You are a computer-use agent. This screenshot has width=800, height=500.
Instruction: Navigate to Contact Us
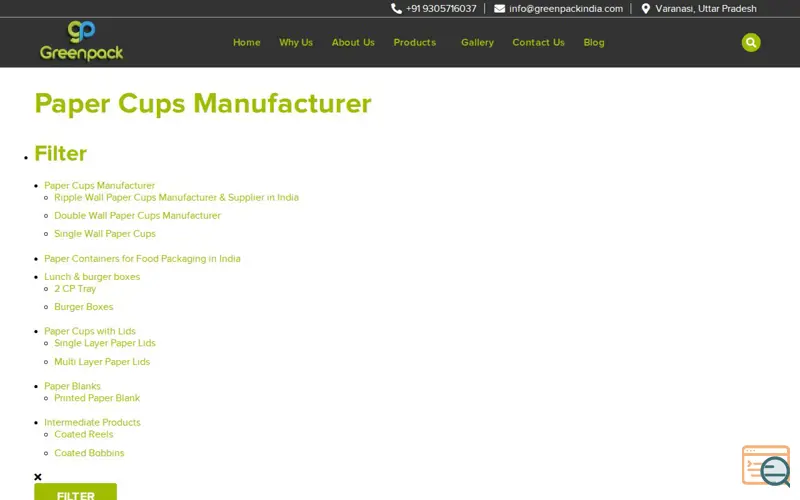[x=538, y=42]
